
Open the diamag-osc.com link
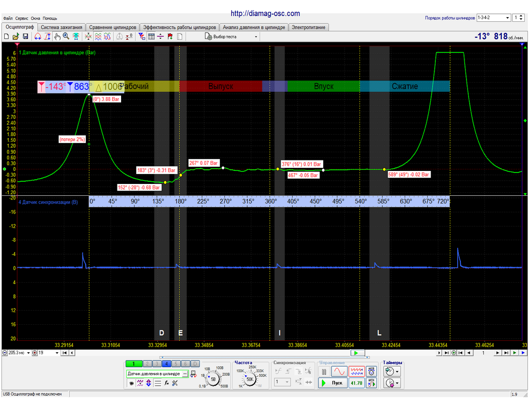pos(265,14)
